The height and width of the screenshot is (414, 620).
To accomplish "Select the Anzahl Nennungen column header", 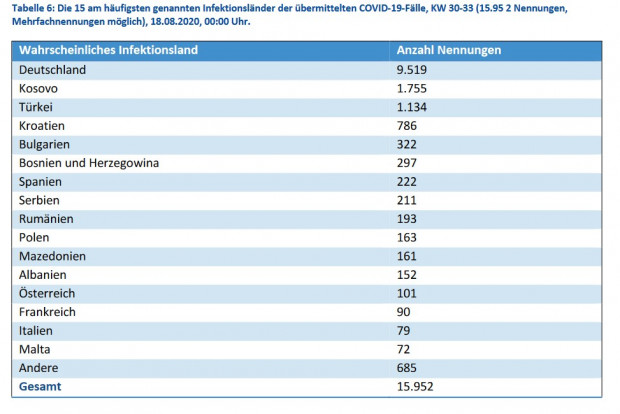I will click(449, 50).
